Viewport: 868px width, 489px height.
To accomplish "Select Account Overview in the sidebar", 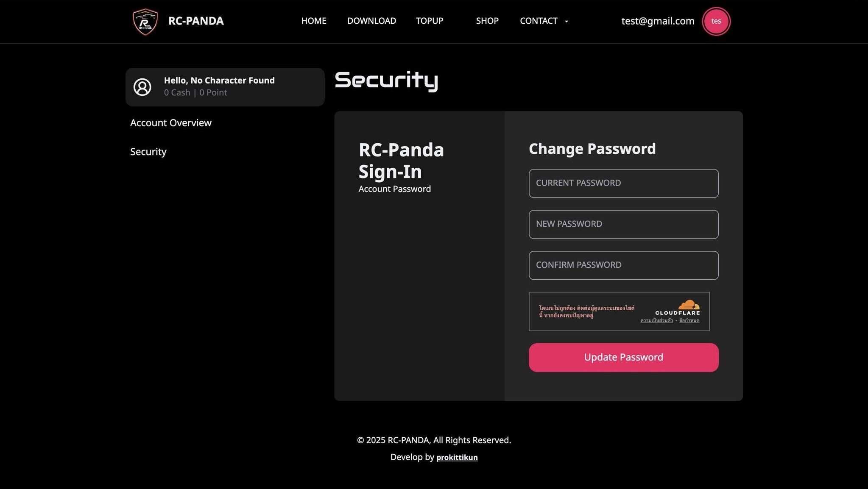I will click(x=170, y=123).
